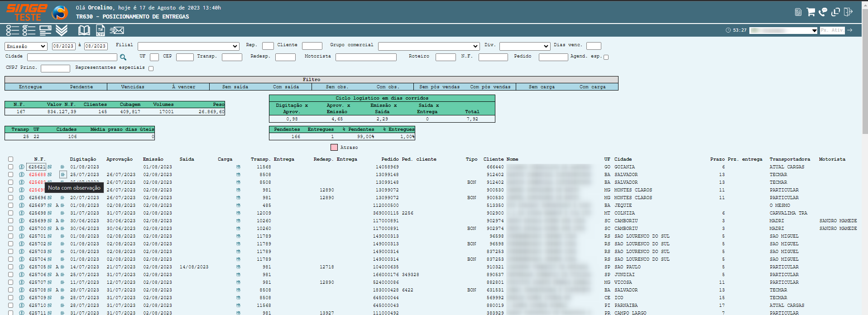The height and width of the screenshot is (315, 868).
Task: Check the row for invoice 625621
Action: coord(10,167)
